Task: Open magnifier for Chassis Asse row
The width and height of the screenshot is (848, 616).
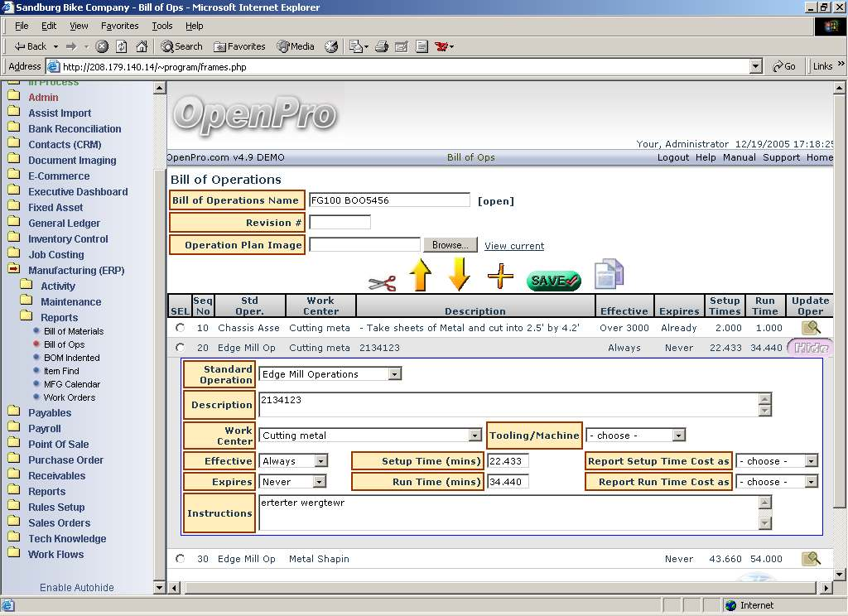Action: [x=811, y=328]
